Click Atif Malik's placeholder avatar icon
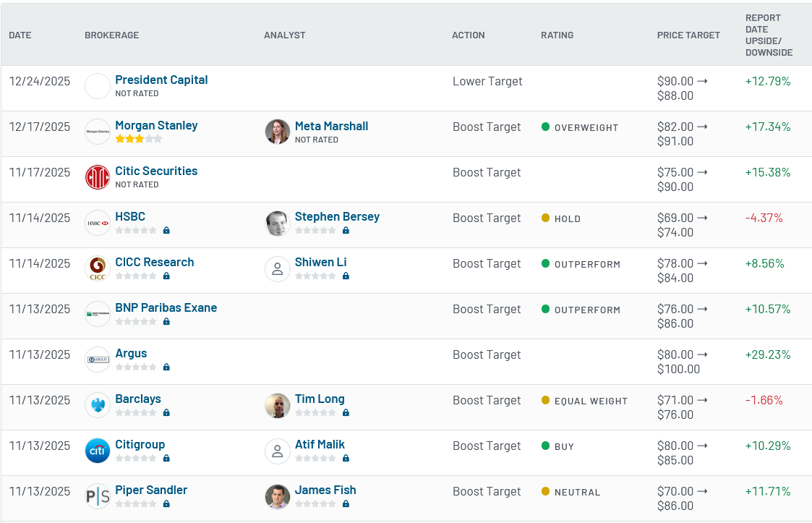 278,451
